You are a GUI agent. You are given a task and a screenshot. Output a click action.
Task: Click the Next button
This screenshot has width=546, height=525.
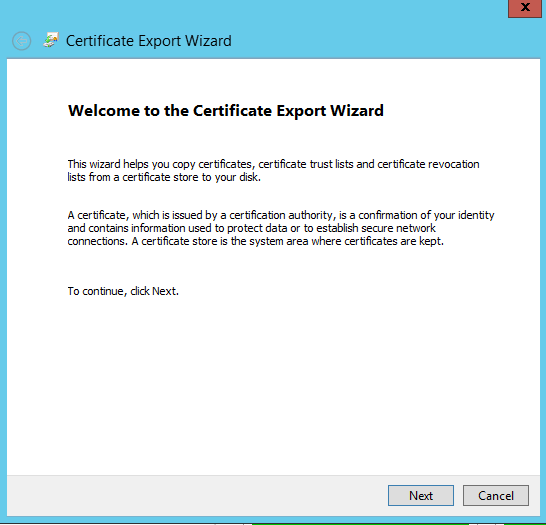(x=421, y=495)
